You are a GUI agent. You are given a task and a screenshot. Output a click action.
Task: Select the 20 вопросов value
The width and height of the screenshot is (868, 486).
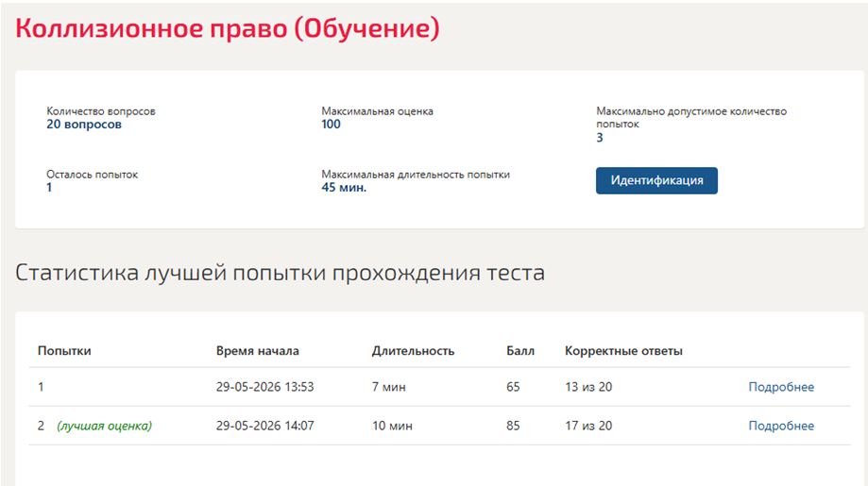click(84, 125)
